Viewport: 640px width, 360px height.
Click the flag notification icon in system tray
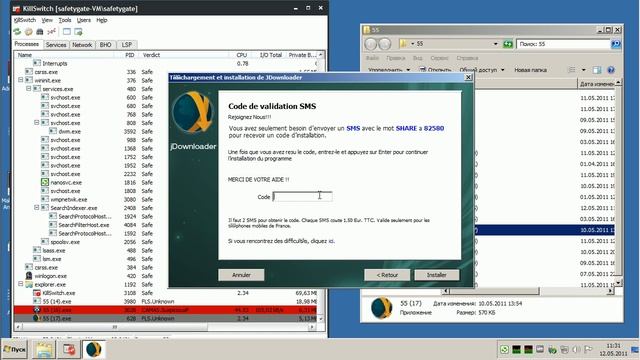588,350
